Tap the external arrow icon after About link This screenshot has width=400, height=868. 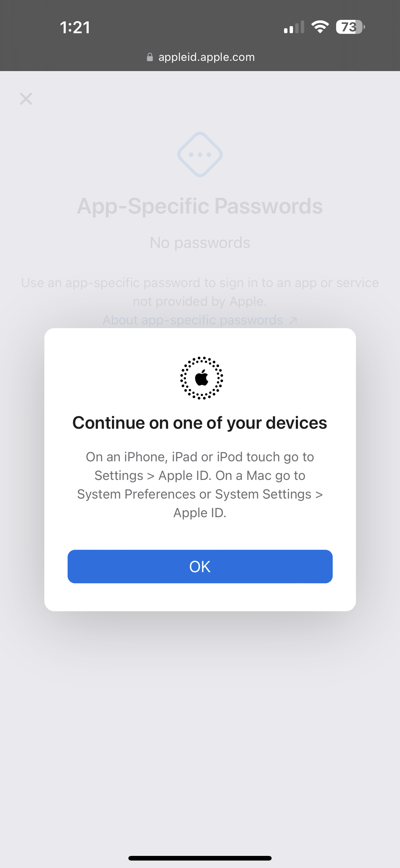[x=293, y=320]
